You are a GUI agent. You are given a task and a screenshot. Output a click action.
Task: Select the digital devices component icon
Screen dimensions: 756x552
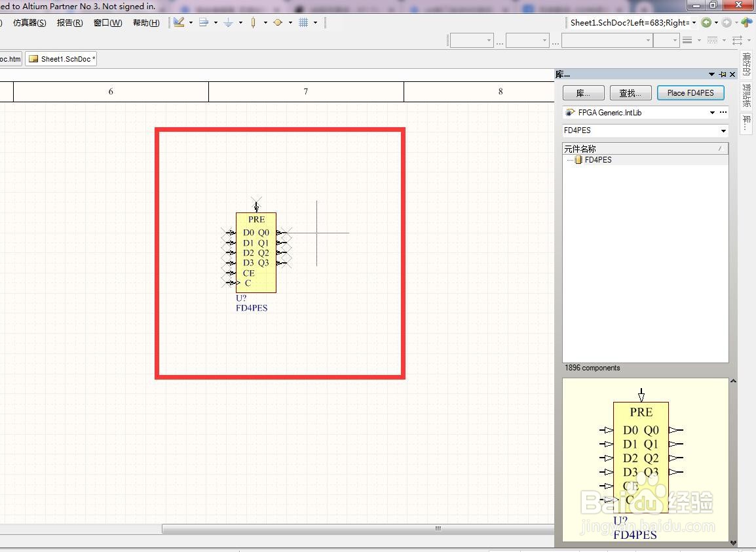coord(253,23)
